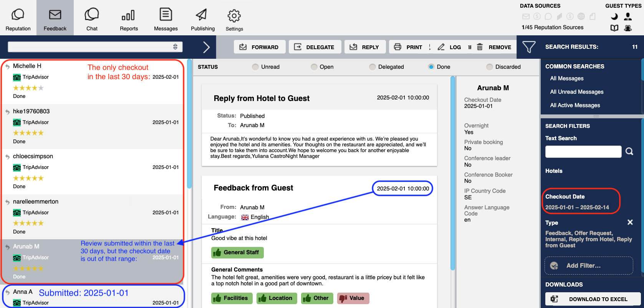Toggle the document page data source

click(x=593, y=17)
